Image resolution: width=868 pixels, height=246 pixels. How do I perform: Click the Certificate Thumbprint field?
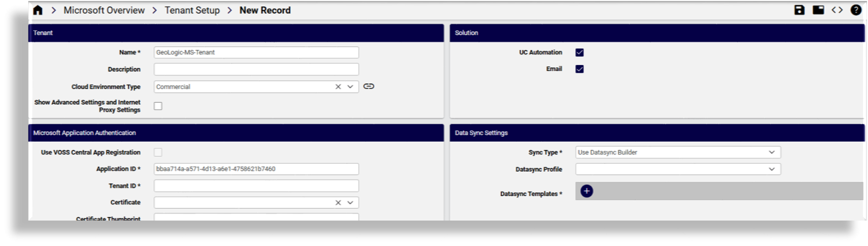[256, 217]
